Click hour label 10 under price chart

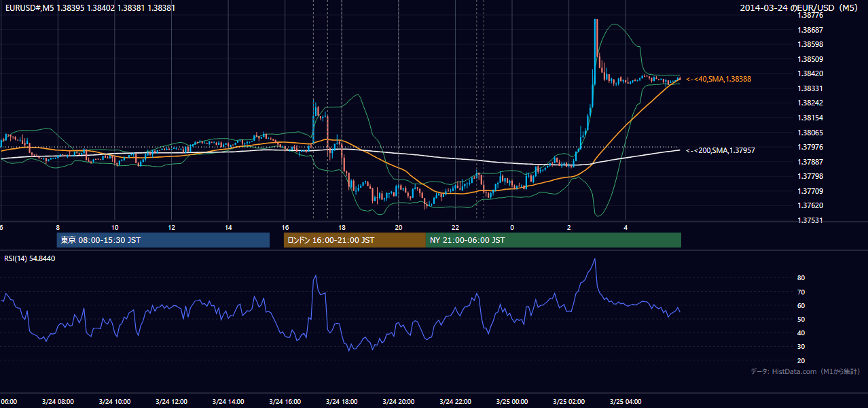[115, 227]
